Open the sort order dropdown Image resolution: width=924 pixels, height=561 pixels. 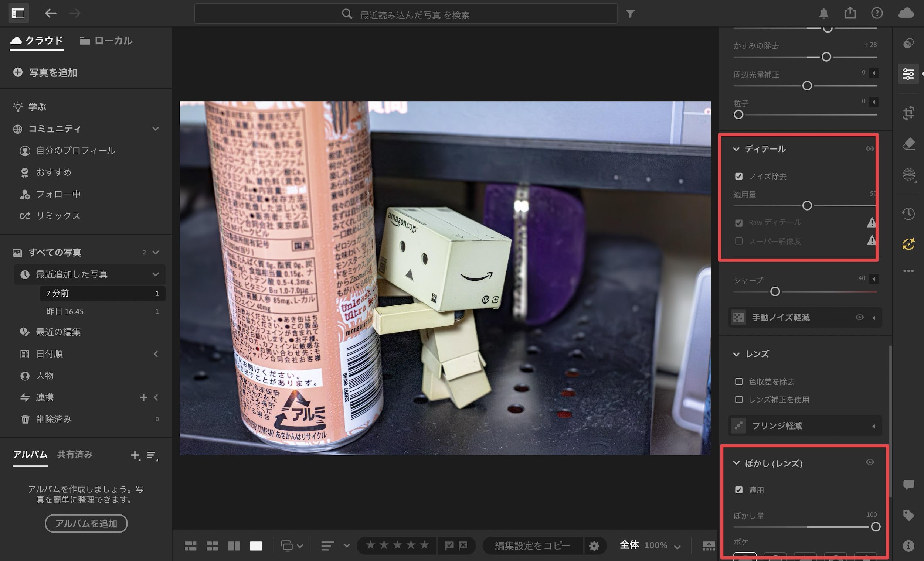347,545
